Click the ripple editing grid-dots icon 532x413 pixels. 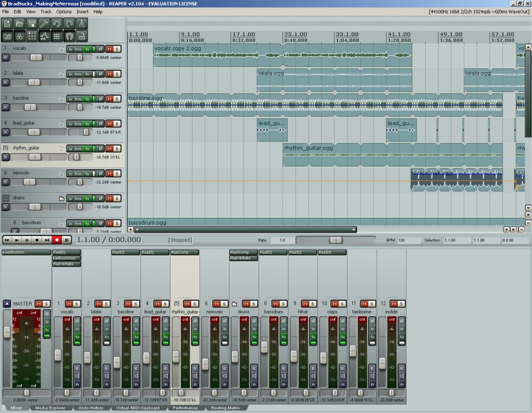coord(32,36)
